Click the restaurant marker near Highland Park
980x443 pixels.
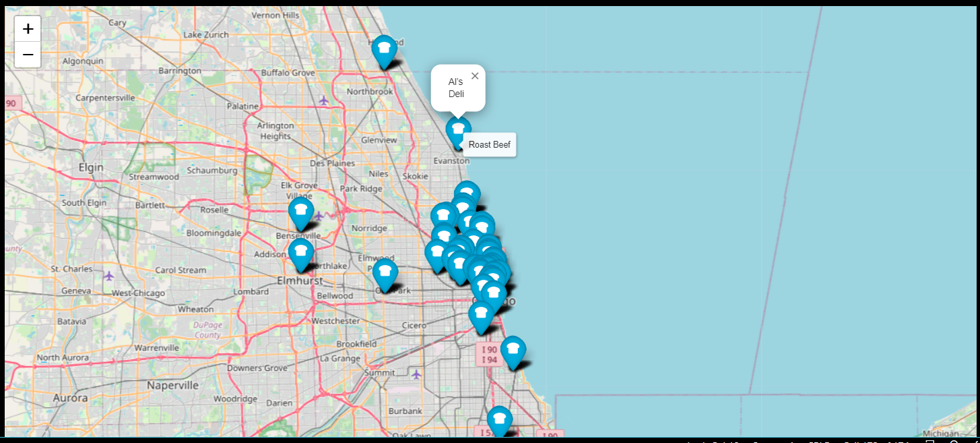pyautogui.click(x=384, y=52)
